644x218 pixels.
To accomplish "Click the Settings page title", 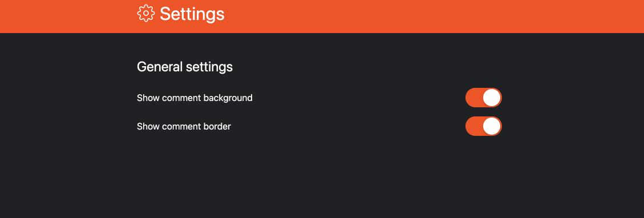I will pos(192,14).
